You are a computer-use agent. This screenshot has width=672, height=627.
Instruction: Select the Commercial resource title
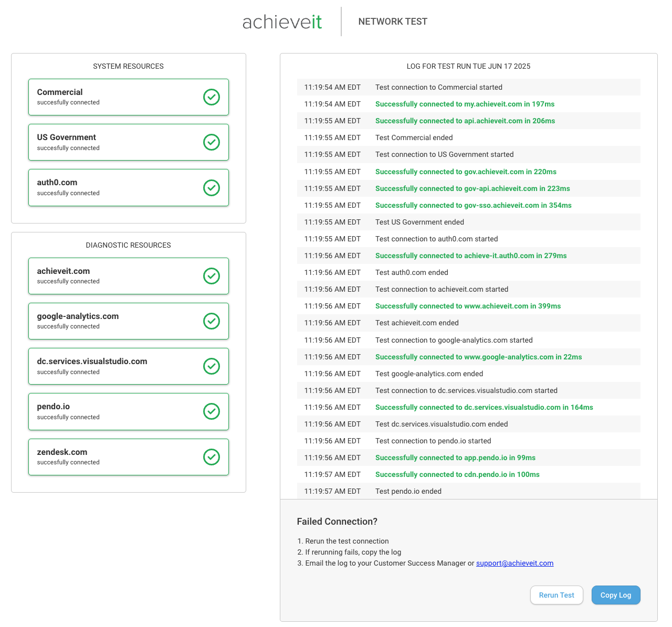[x=60, y=92]
